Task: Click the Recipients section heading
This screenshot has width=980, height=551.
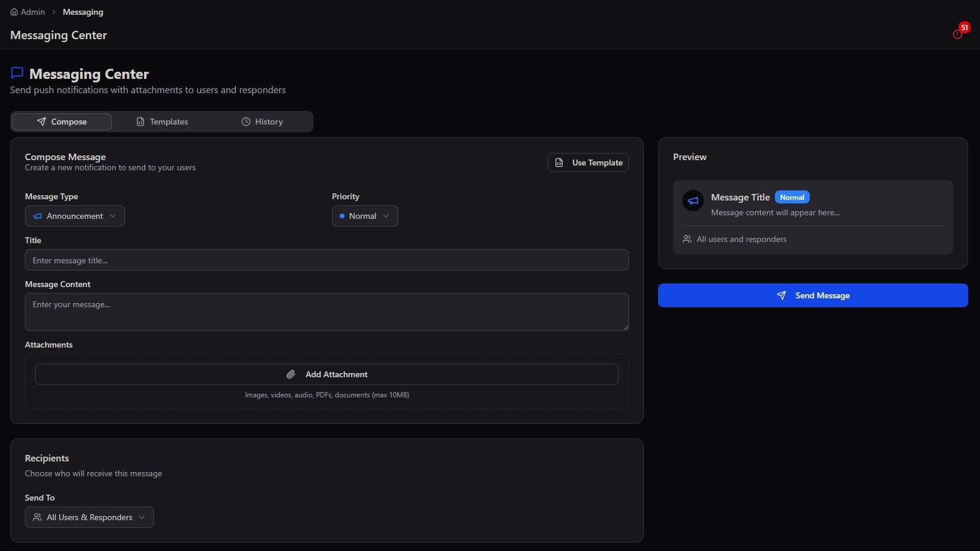Action: [x=47, y=458]
